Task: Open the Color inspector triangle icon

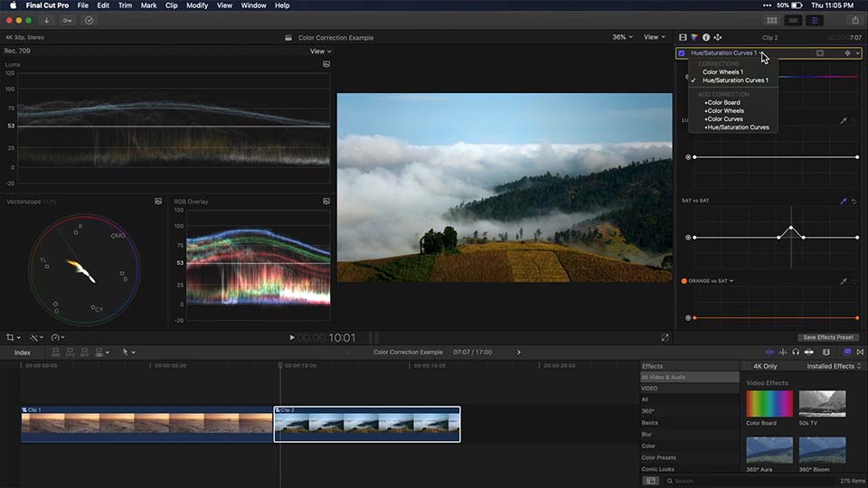Action: pos(694,38)
